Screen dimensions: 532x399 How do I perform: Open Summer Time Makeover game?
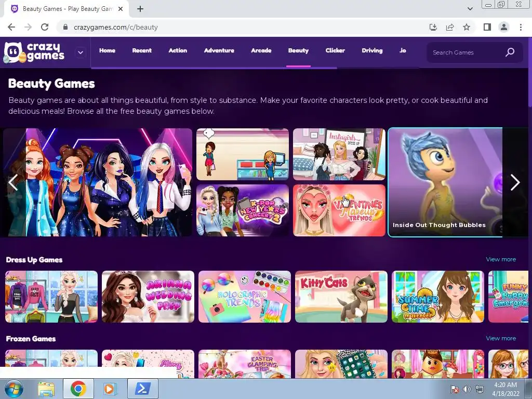[x=438, y=297]
